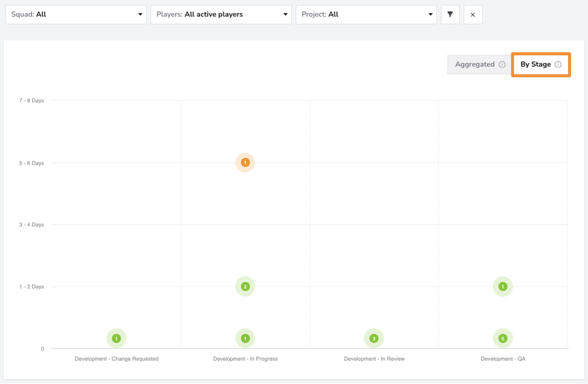588x384 pixels.
Task: Click the Change Requested bubble near 0 days
Action: [116, 338]
